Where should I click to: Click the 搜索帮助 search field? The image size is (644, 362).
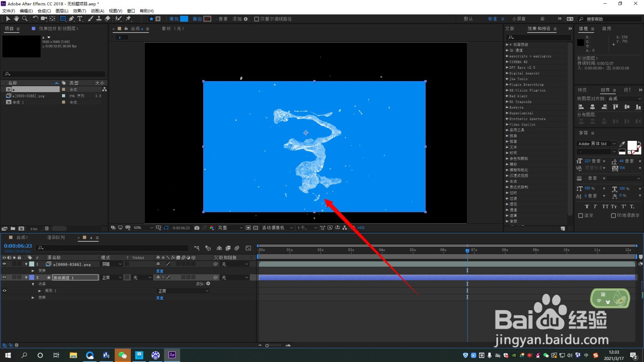point(610,19)
